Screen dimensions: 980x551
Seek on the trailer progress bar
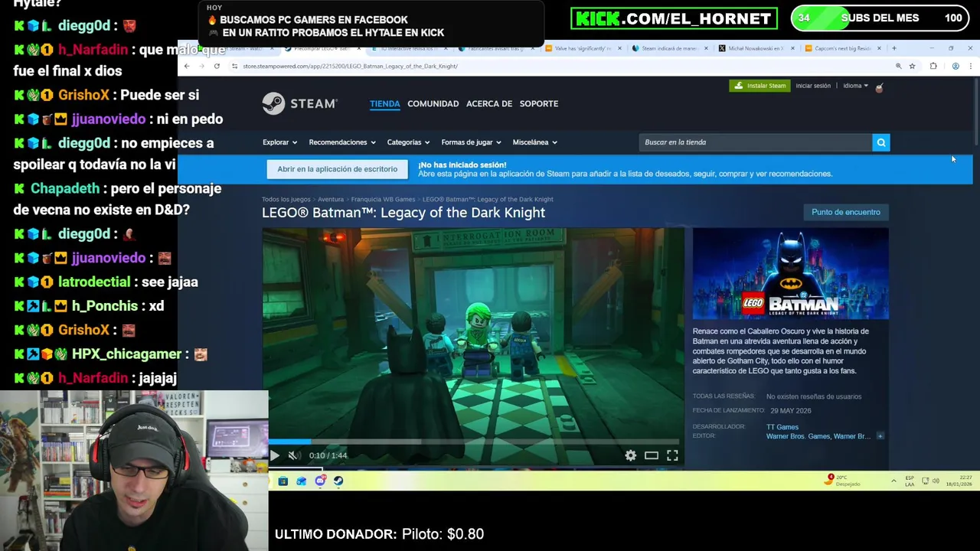[473, 442]
